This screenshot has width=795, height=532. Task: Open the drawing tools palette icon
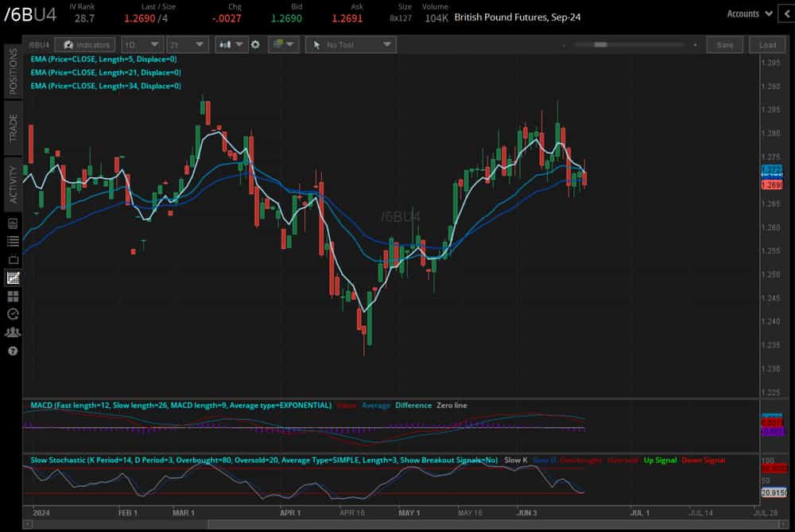[x=280, y=45]
